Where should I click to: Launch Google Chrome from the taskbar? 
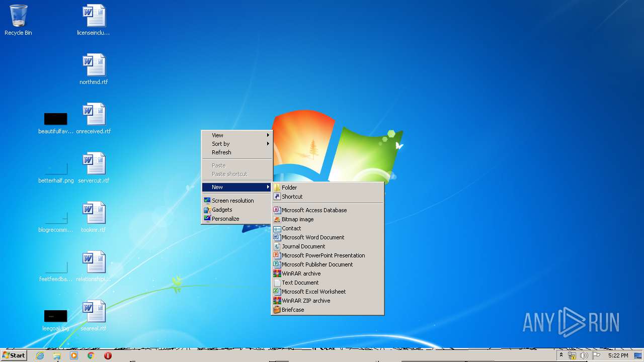(91, 355)
